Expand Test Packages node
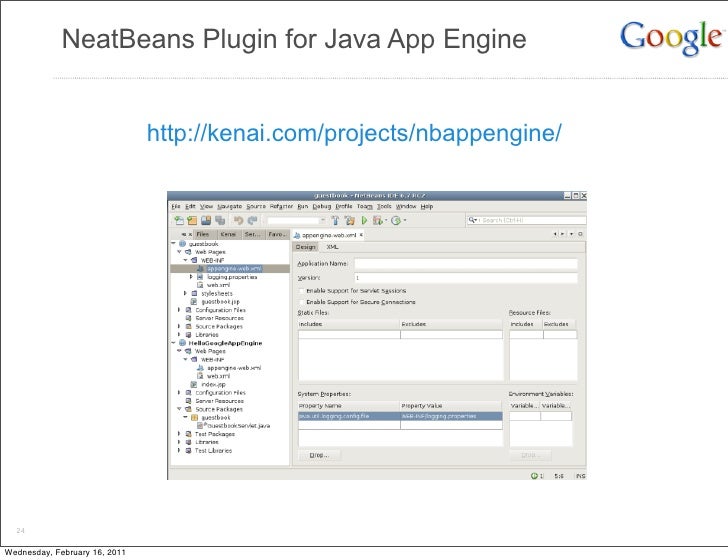Image resolution: width=728 pixels, height=560 pixels. (179, 434)
